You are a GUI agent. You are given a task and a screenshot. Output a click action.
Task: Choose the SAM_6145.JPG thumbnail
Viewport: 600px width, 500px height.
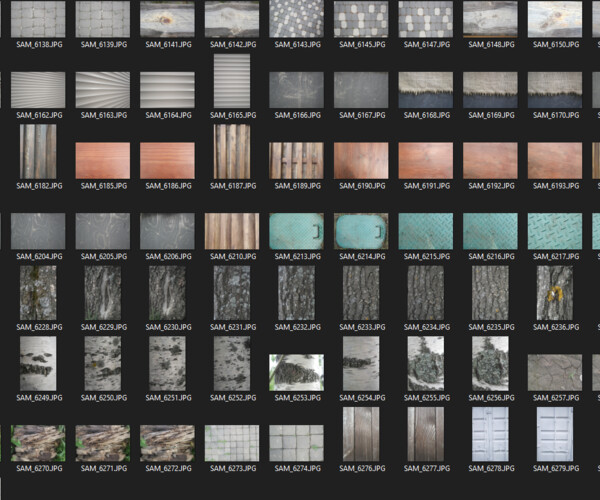pyautogui.click(x=361, y=19)
